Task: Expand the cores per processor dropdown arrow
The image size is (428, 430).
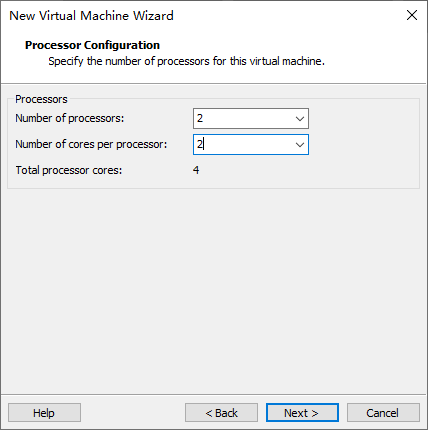Action: click(300, 144)
